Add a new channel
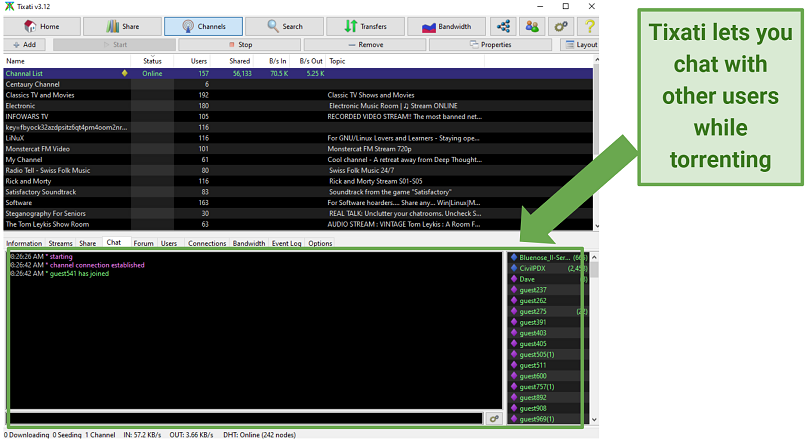The height and width of the screenshot is (441, 806). 24,45
